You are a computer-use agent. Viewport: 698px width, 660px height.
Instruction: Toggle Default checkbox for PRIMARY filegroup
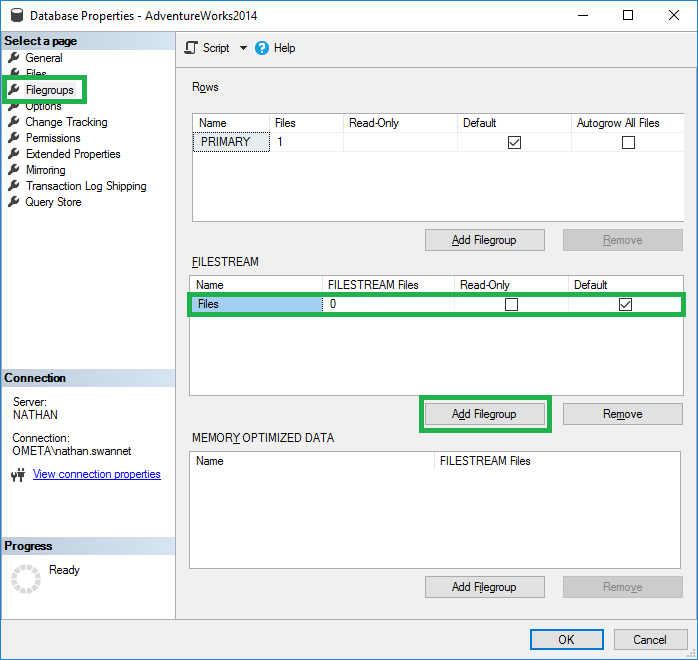pyautogui.click(x=514, y=142)
